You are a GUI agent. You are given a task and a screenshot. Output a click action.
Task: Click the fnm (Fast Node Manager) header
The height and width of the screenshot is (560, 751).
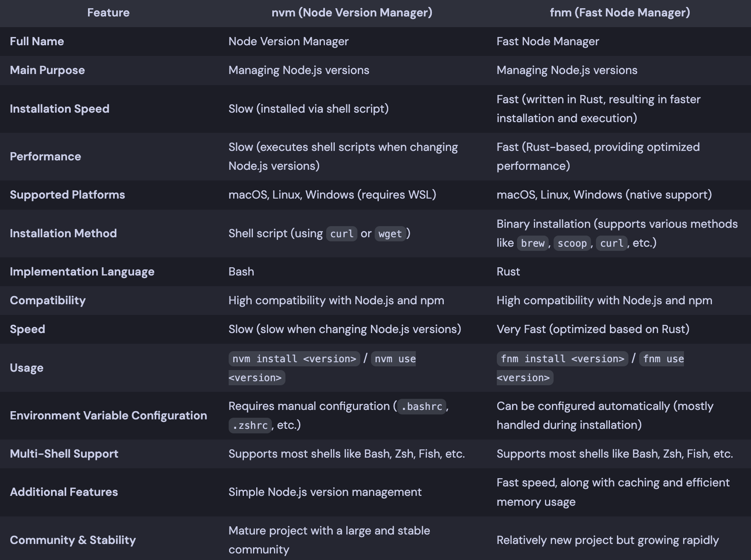(x=621, y=12)
